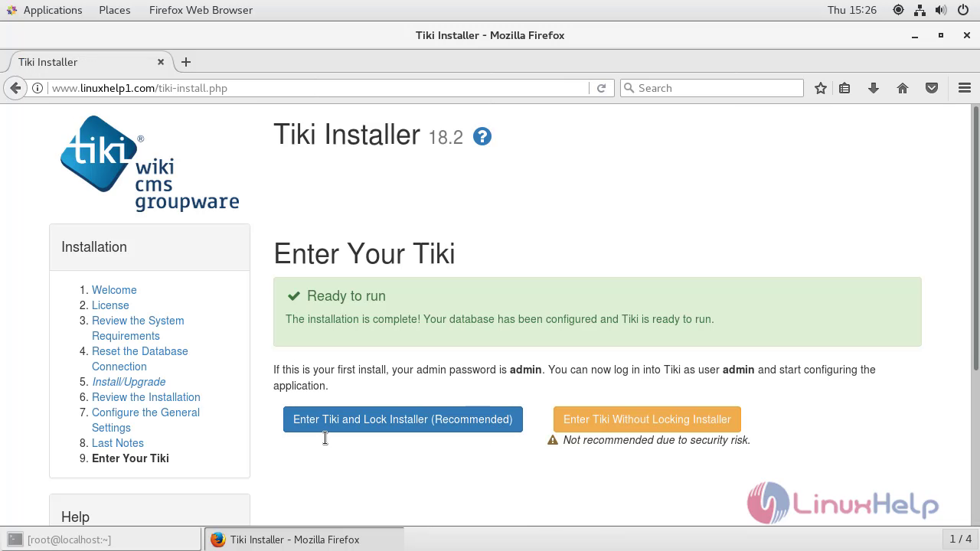The height and width of the screenshot is (551, 980).
Task: Go to the Firefox Home icon
Action: (x=903, y=88)
